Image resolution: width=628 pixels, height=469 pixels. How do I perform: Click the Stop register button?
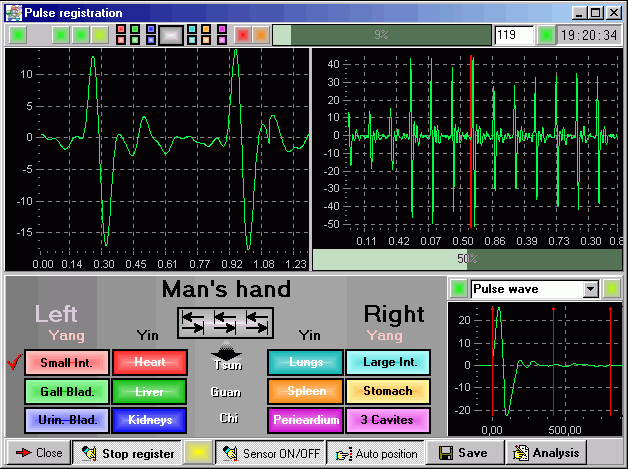(x=127, y=453)
